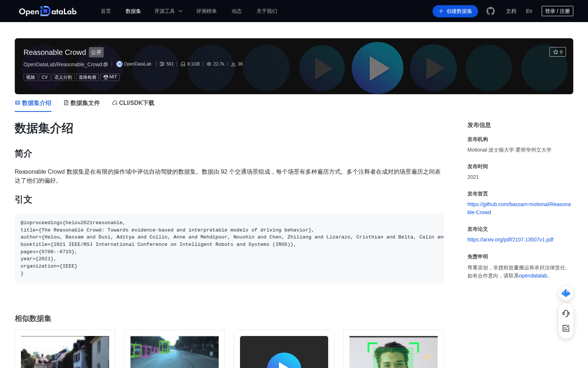Click the 语义分割 tag
Viewport: 588px width, 368px height.
[63, 77]
